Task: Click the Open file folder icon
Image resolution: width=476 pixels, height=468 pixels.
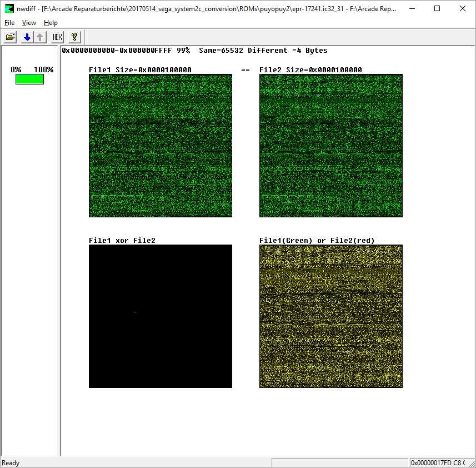Action: tap(10, 37)
